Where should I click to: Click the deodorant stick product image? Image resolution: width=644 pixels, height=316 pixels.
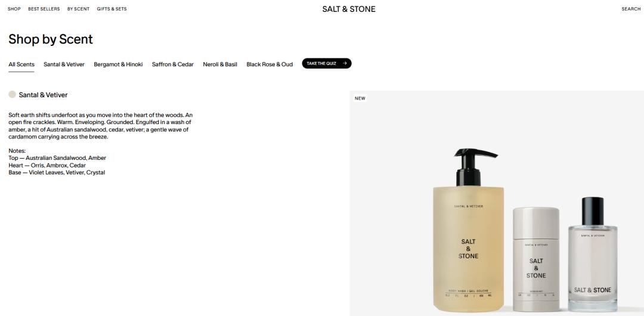click(536, 259)
